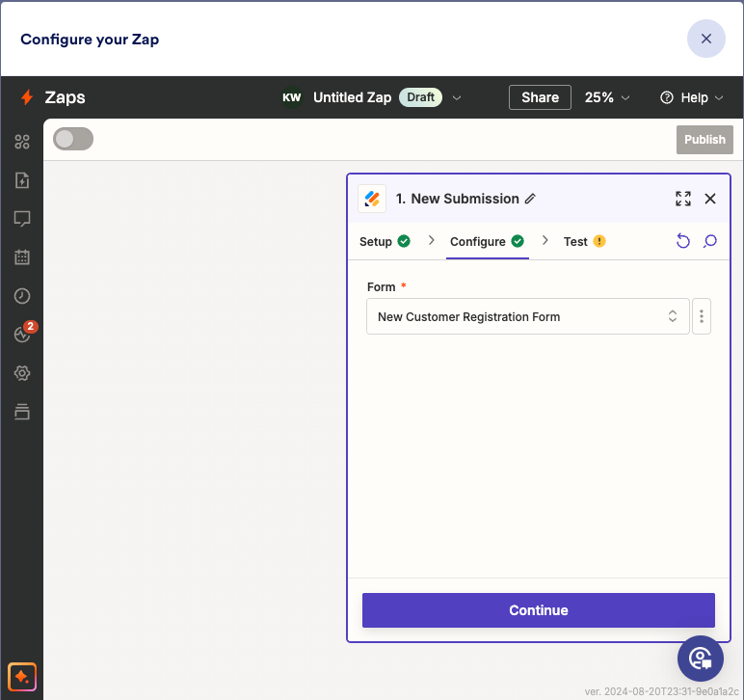This screenshot has width=744, height=700.
Task: Click the Share button
Action: (540, 97)
